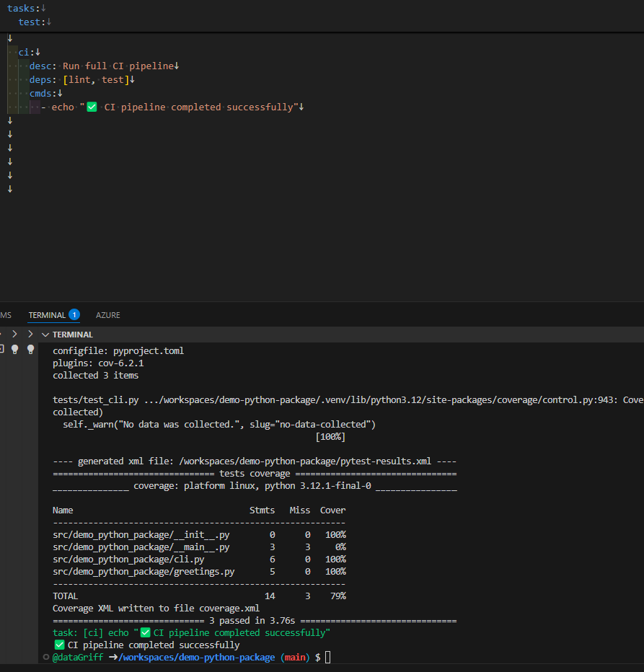Click the green checkmark emoji in the echo command
Image resolution: width=644 pixels, height=672 pixels.
pos(92,107)
